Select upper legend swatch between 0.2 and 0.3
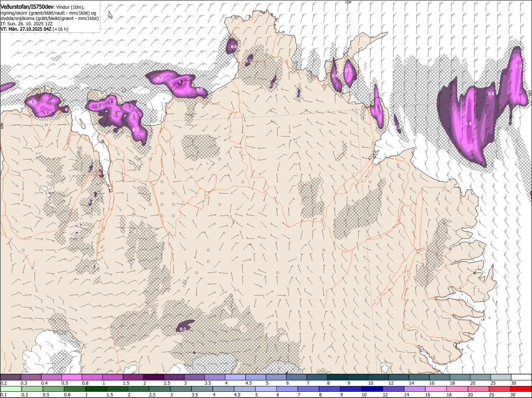 [x=10, y=377]
